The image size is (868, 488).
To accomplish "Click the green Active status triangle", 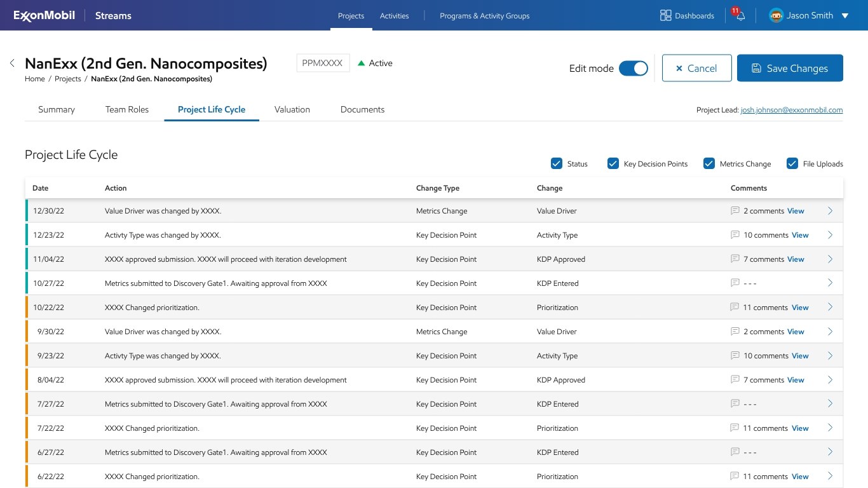I will (362, 63).
